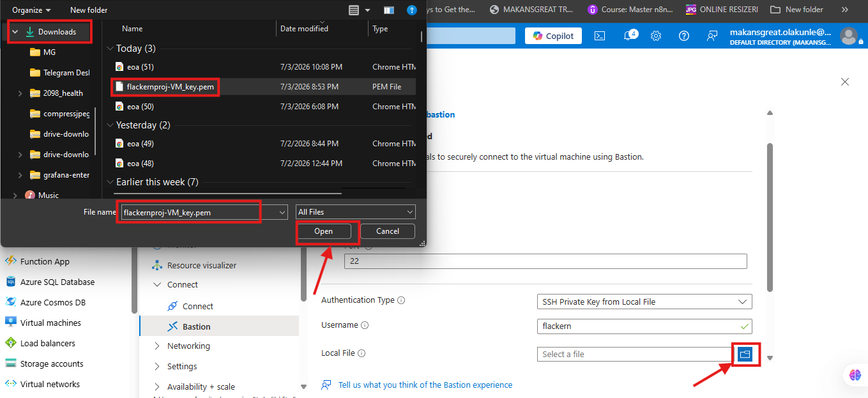Open the All Files type dropdown
This screenshot has height=398, width=868.
[356, 212]
